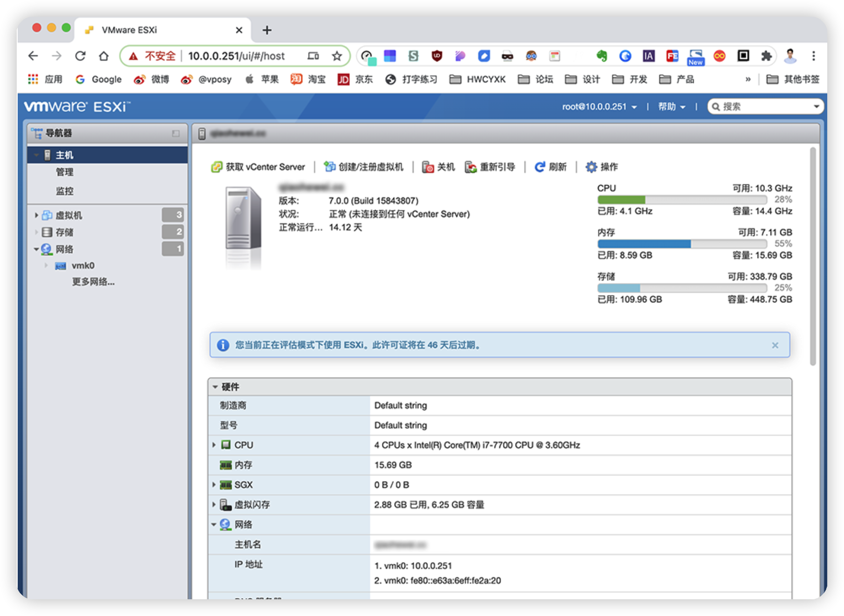This screenshot has width=844, height=616.
Task: Collapse the Hardware (硬件) panel
Action: 215,387
